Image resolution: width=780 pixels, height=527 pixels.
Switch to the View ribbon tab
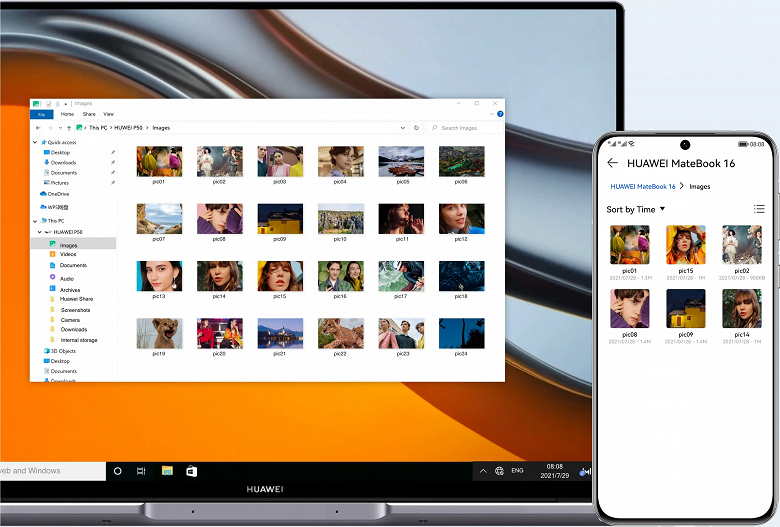point(109,114)
